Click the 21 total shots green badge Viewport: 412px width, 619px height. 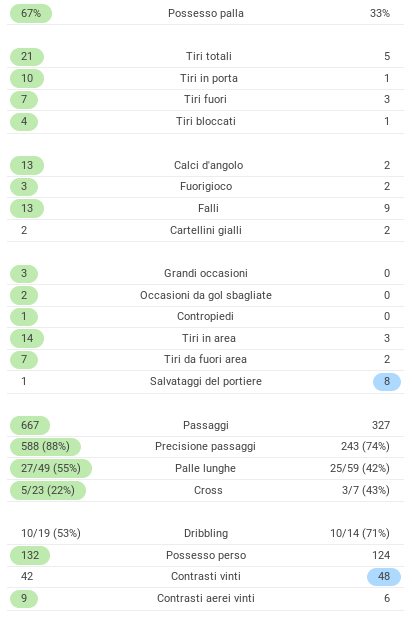(27, 56)
